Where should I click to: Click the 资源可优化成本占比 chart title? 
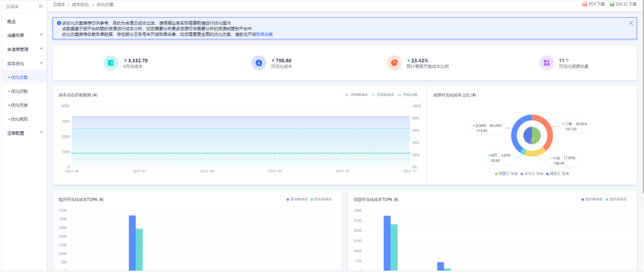(454, 95)
